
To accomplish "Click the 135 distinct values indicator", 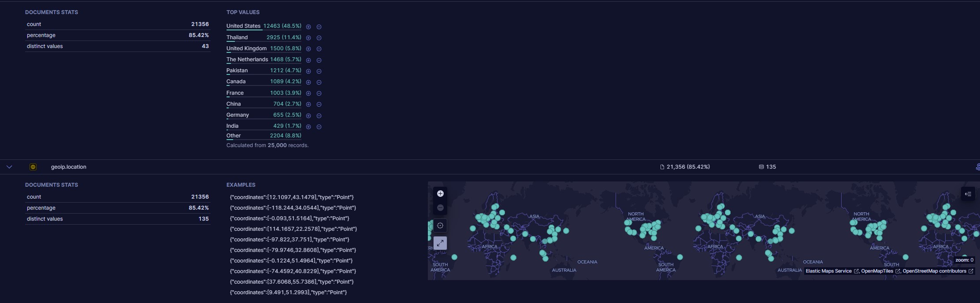I will [x=768, y=167].
